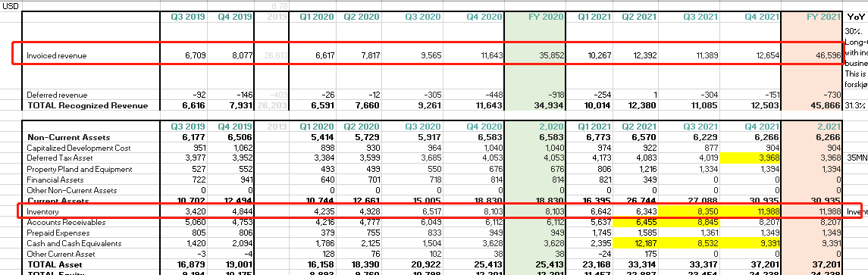Click the FY 2020 invoiced revenue cell 35,852
This screenshot has width=868, height=275.
point(534,56)
